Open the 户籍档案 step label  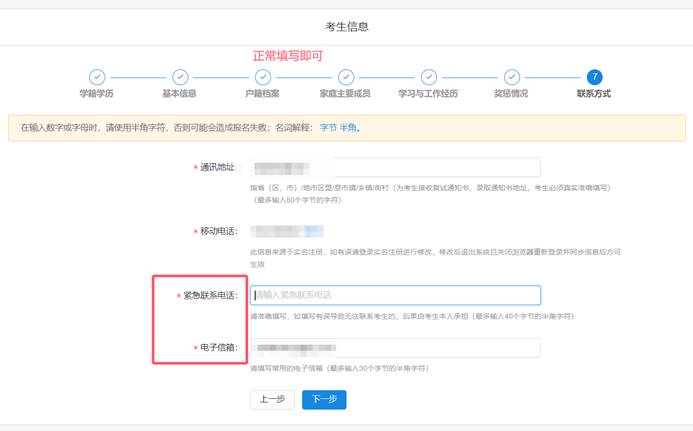263,94
